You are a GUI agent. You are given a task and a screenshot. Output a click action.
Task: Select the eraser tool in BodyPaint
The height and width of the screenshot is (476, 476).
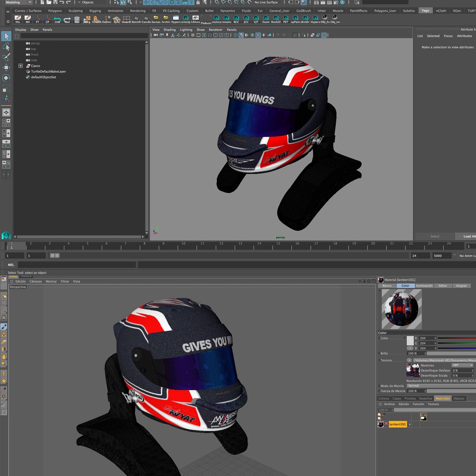4,342
